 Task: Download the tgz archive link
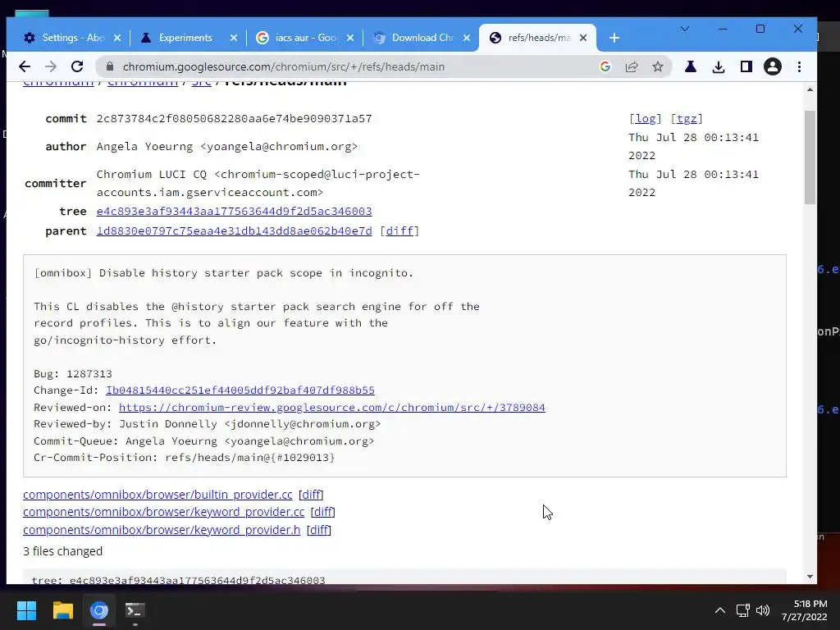(687, 119)
